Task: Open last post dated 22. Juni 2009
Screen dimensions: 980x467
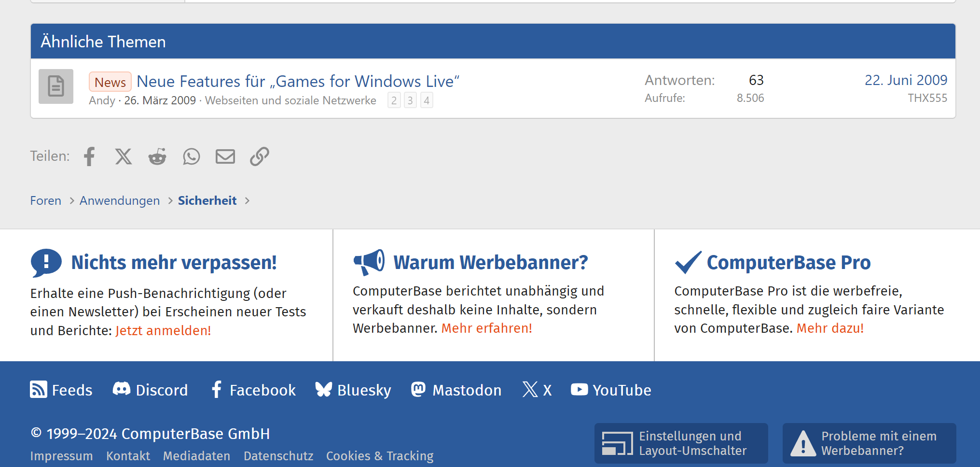Action: tap(906, 80)
